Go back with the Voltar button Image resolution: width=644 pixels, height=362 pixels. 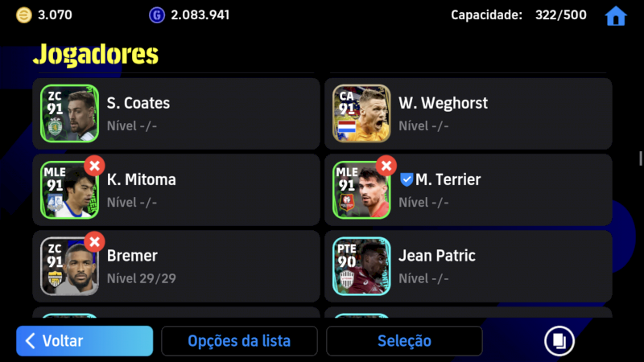coord(85,340)
